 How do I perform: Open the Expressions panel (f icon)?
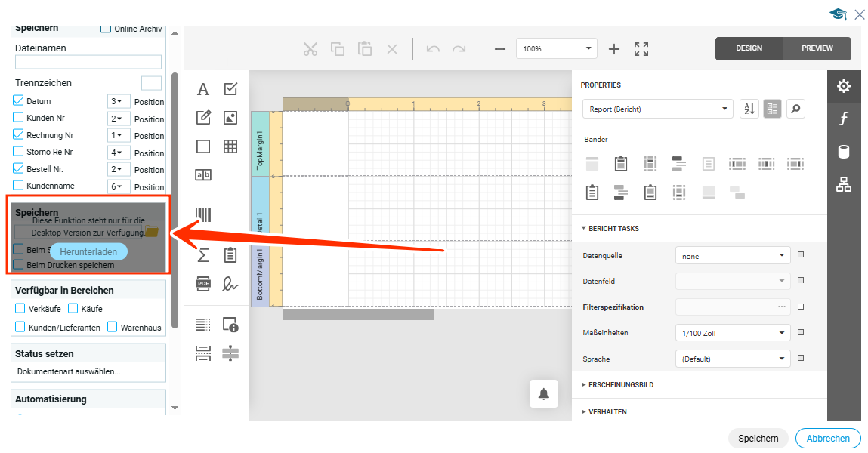[x=844, y=119]
